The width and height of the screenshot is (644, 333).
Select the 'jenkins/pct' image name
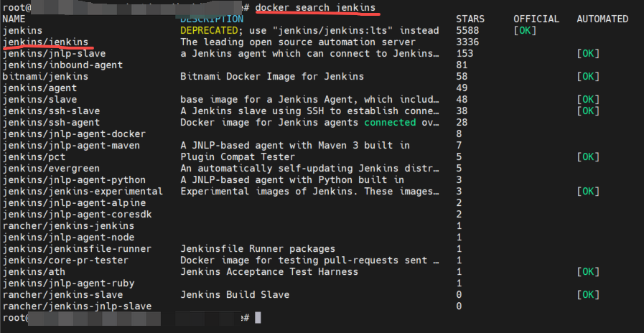pyautogui.click(x=34, y=157)
